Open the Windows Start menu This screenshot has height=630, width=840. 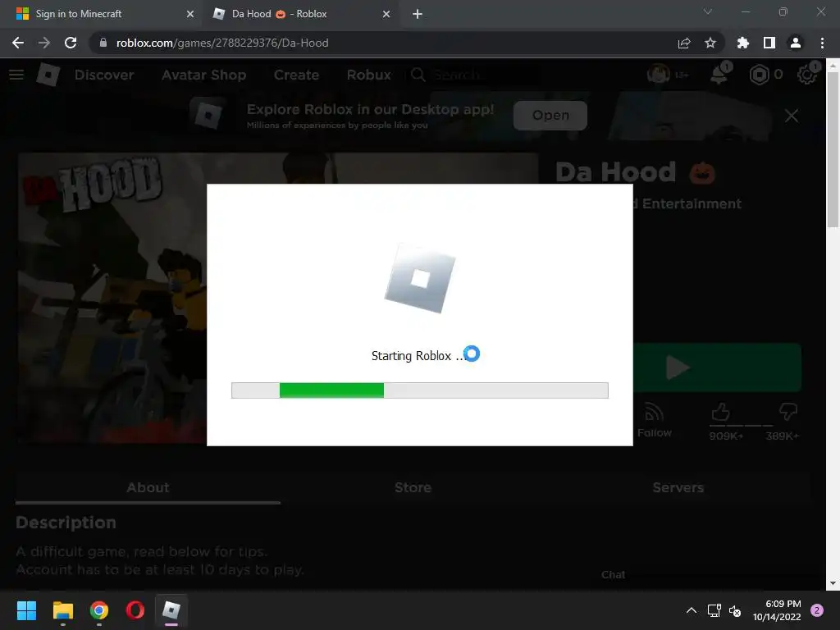coord(26,610)
